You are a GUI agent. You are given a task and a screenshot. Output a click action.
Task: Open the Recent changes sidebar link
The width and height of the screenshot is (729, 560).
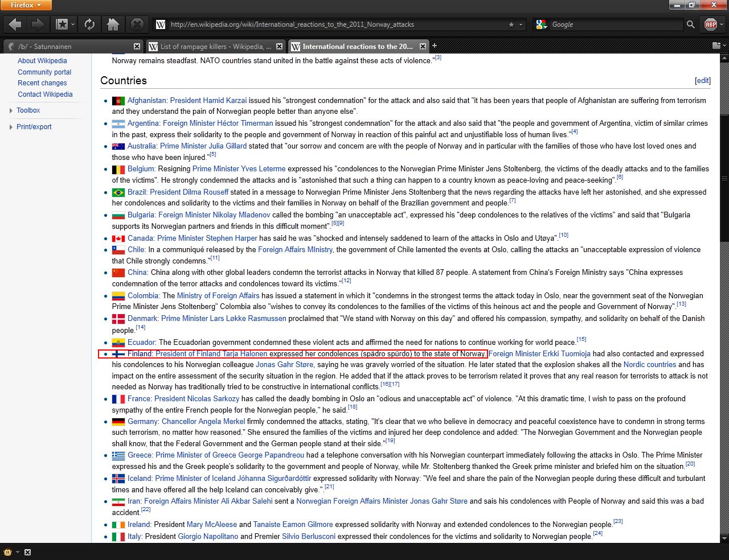pos(42,83)
